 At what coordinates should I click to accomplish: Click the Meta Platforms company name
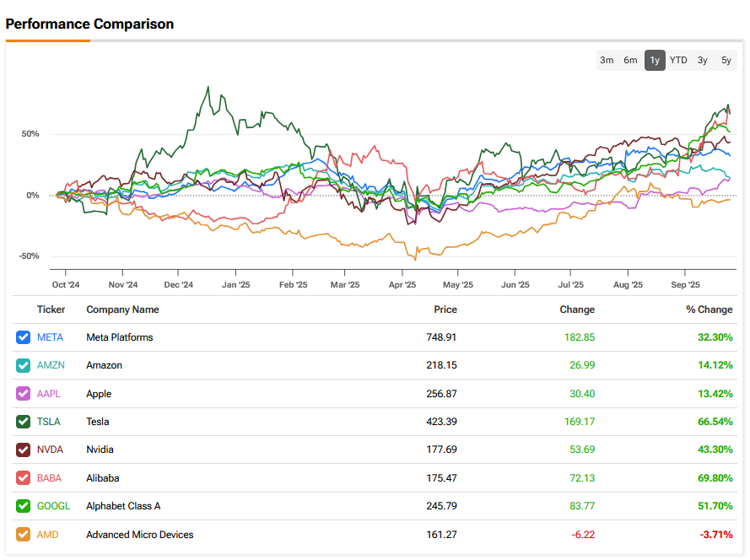coord(120,337)
